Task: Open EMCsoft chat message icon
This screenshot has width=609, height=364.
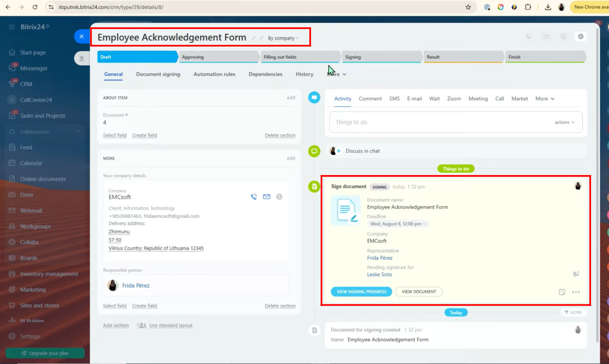Action: click(x=279, y=197)
